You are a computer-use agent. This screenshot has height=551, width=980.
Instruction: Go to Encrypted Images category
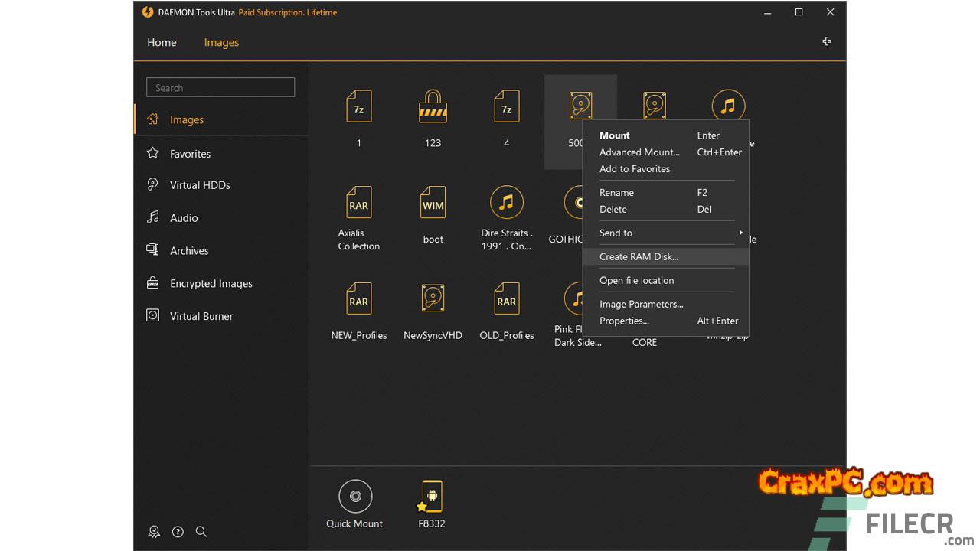tap(211, 283)
